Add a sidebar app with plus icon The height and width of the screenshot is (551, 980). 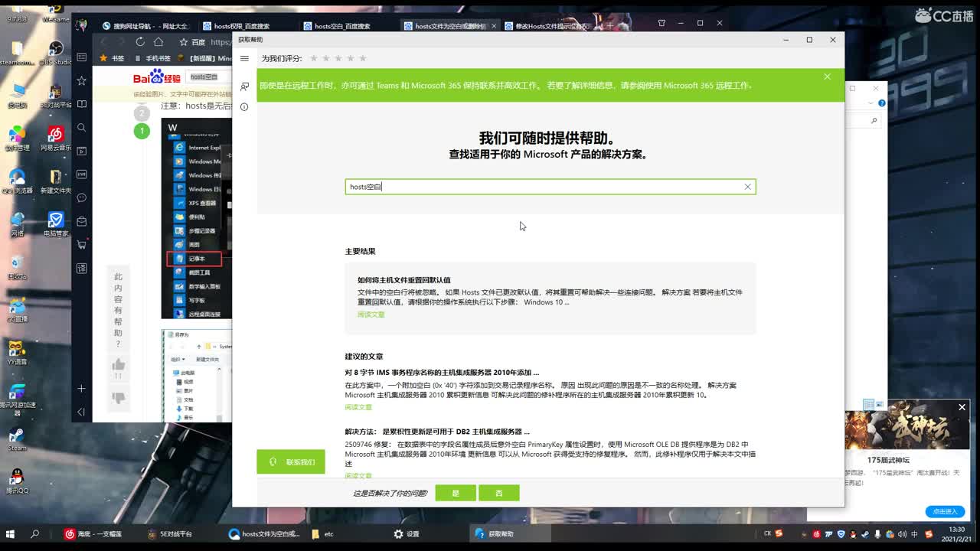tap(82, 389)
